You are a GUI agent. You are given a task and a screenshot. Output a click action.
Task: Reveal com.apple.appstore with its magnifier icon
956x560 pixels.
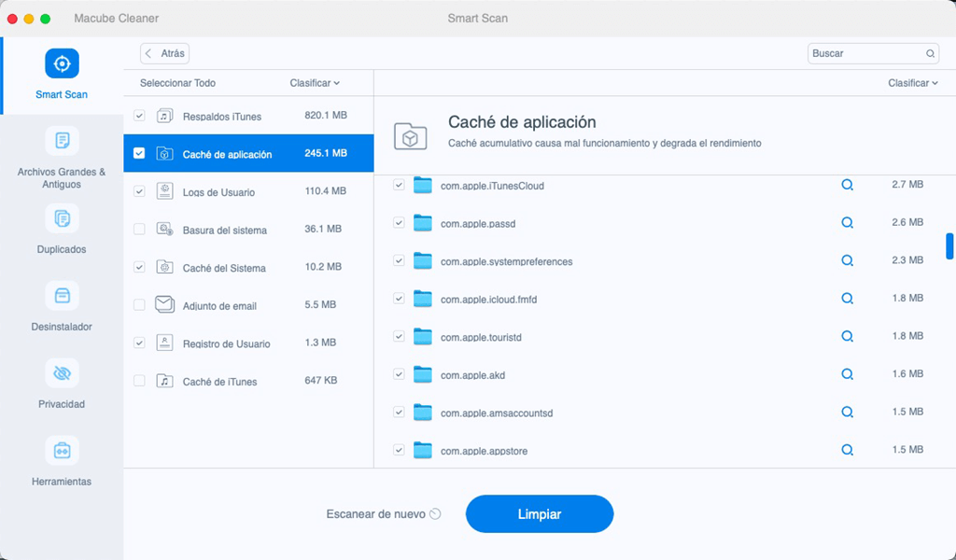tap(847, 450)
